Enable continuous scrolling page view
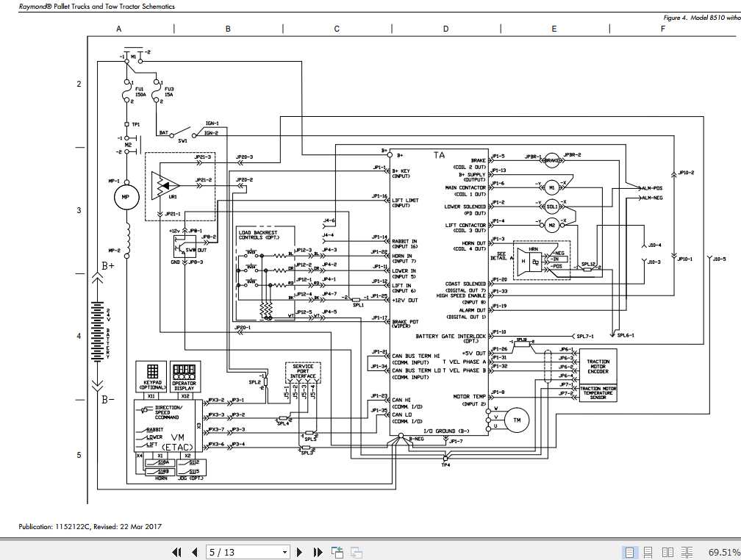Viewport: 741px width, 560px height. click(648, 551)
